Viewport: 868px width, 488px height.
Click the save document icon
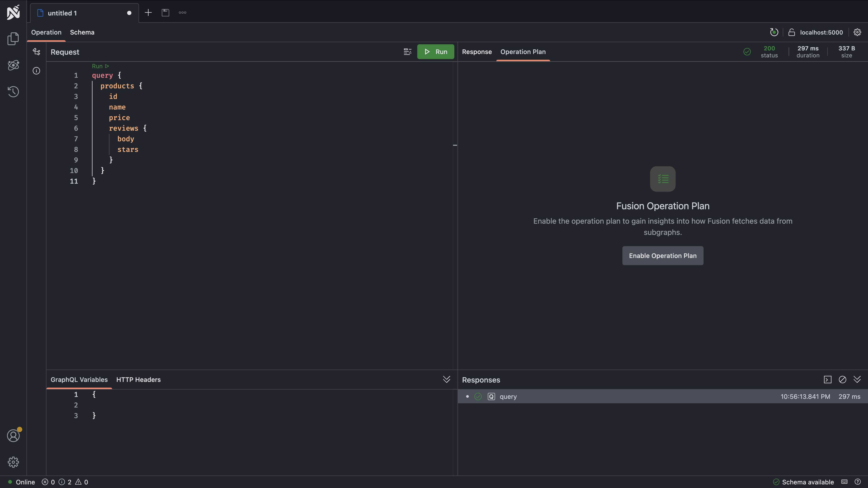pos(165,13)
